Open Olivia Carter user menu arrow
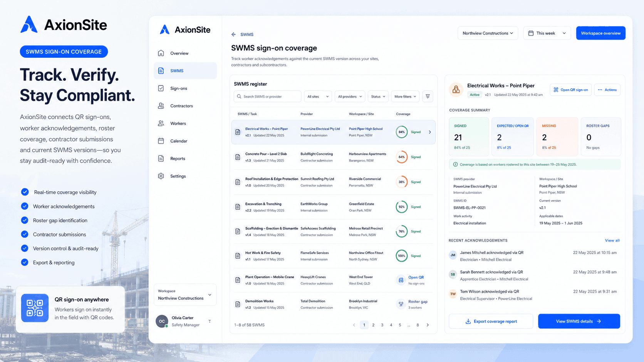This screenshot has width=644, height=362. point(210,321)
